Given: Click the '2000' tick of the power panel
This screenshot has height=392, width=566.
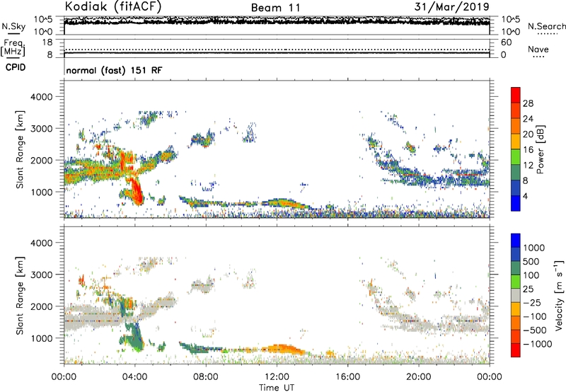Looking at the screenshot, I should coord(41,160).
